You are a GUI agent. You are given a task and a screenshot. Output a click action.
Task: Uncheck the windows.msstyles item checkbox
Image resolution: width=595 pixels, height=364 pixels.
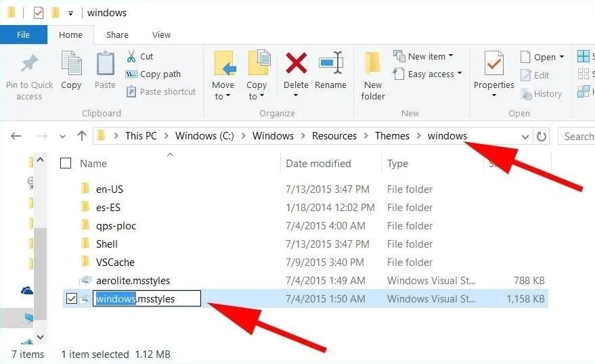tap(71, 299)
